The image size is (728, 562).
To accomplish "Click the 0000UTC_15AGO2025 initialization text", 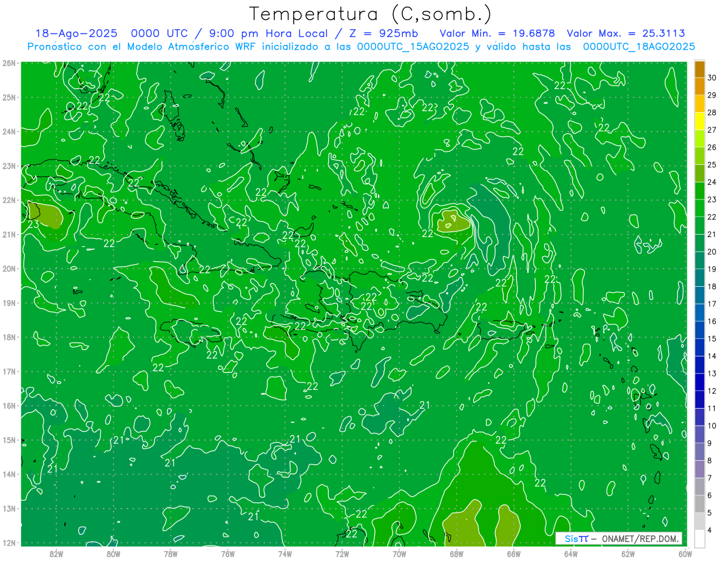I will [x=413, y=47].
